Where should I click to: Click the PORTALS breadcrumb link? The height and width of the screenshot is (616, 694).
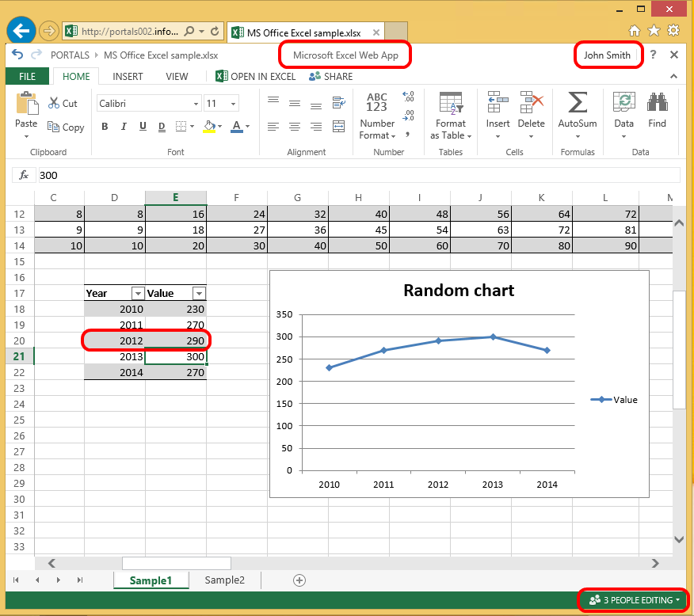coord(70,55)
